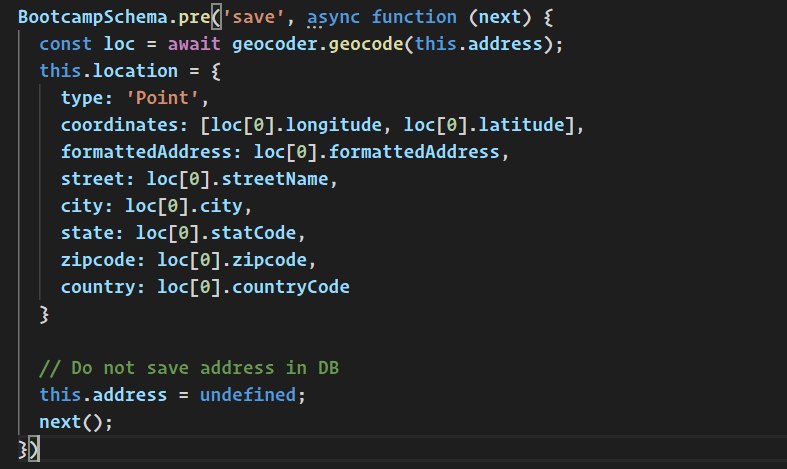Click the 'undefined' keyword
Viewport: 787px width, 469px height.
[x=248, y=395]
